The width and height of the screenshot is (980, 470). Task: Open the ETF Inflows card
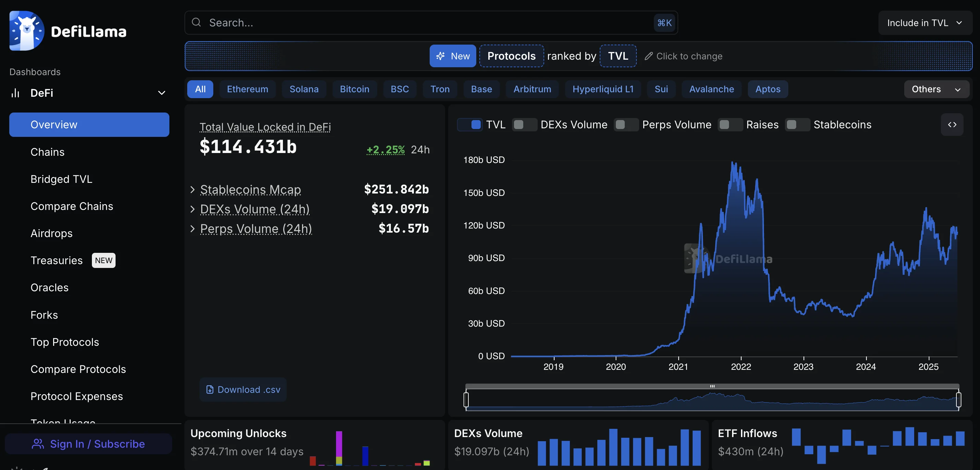tap(842, 445)
